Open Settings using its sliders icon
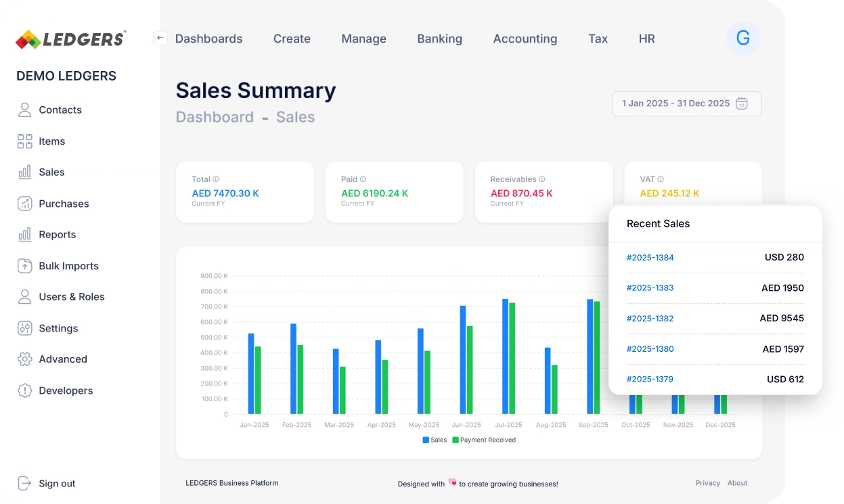The width and height of the screenshot is (844, 504). click(26, 328)
